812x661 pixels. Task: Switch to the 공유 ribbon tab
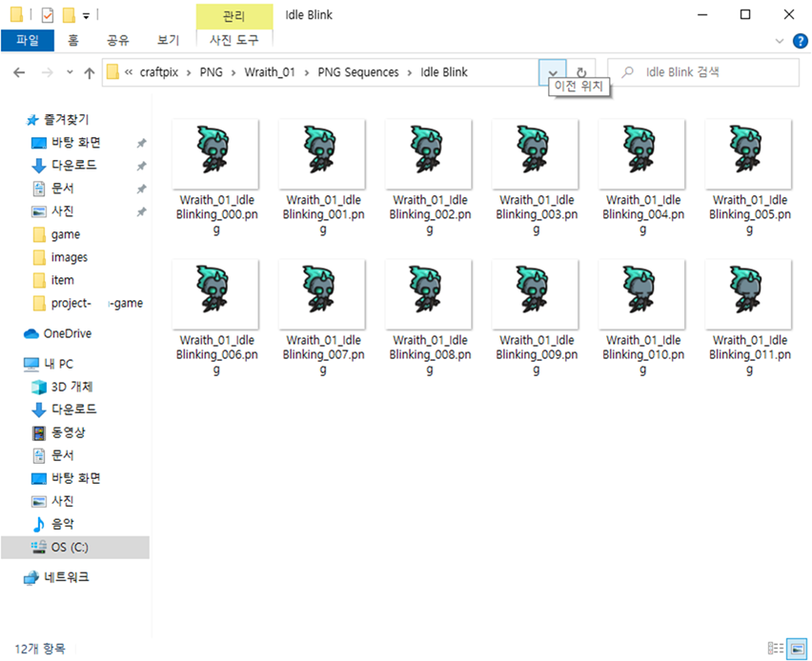118,40
